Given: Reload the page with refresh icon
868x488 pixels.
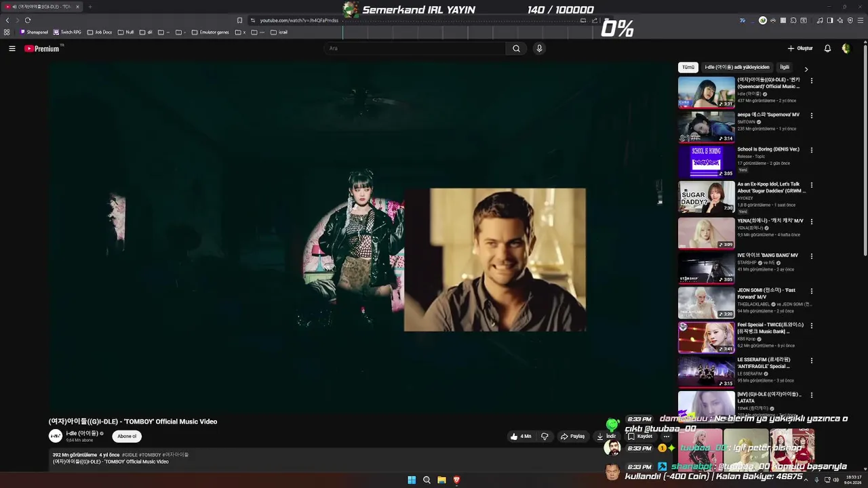Looking at the screenshot, I should point(28,20).
